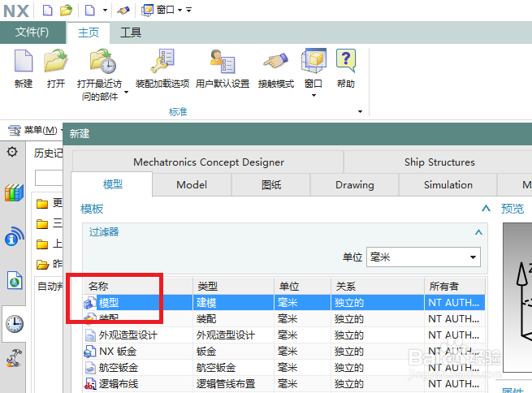532x393 pixels.
Task: Switch to the 主页 ribbon tab
Action: coord(89,32)
